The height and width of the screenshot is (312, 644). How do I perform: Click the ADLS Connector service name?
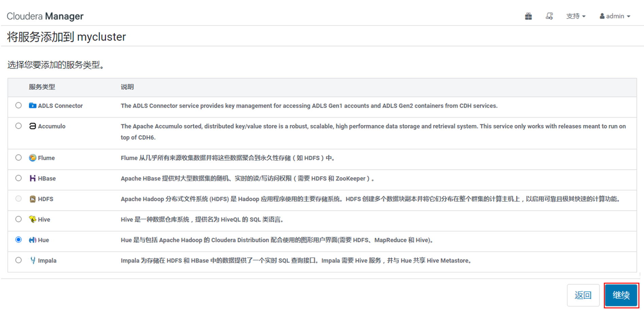[60, 106]
